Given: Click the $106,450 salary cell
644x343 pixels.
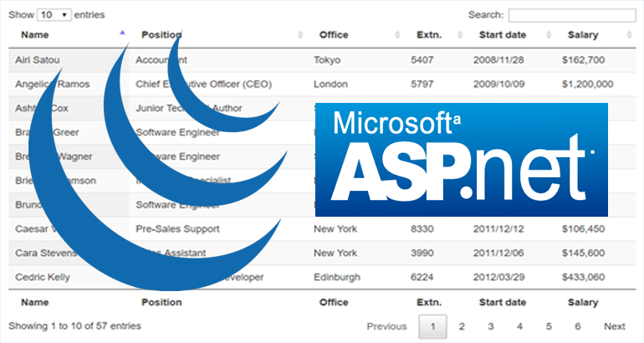Looking at the screenshot, I should click(583, 228).
